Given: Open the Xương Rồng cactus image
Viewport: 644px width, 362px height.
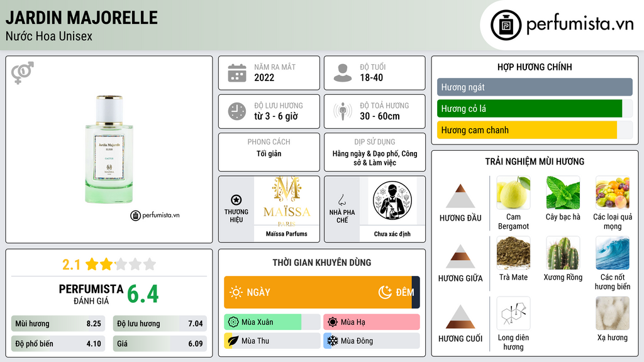Looking at the screenshot, I should 563,253.
